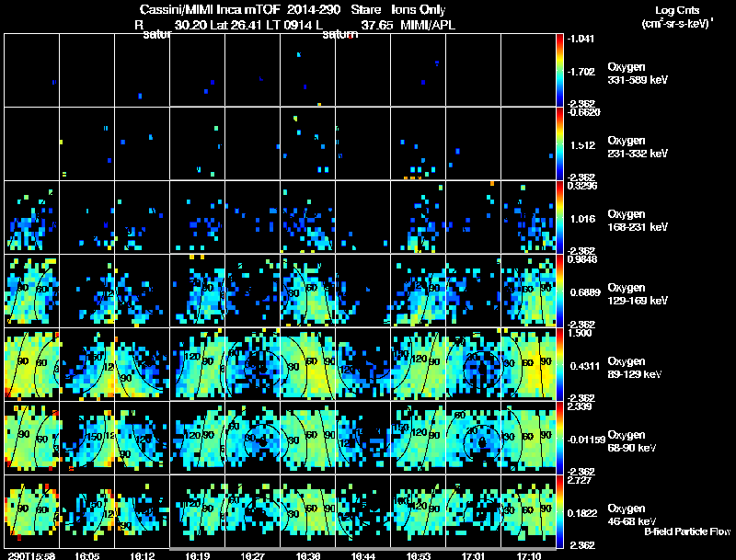Click the '1.016' color scale value

click(x=582, y=219)
